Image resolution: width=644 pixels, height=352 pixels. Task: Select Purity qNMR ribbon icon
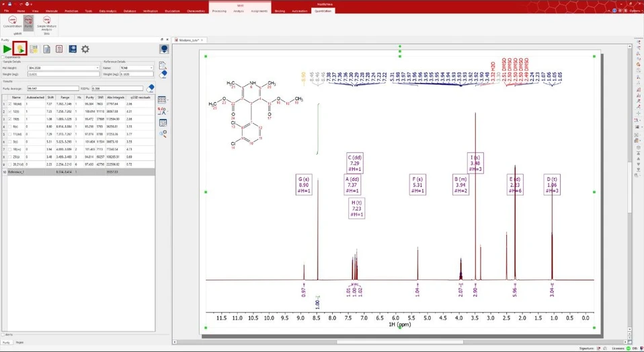pyautogui.click(x=28, y=22)
